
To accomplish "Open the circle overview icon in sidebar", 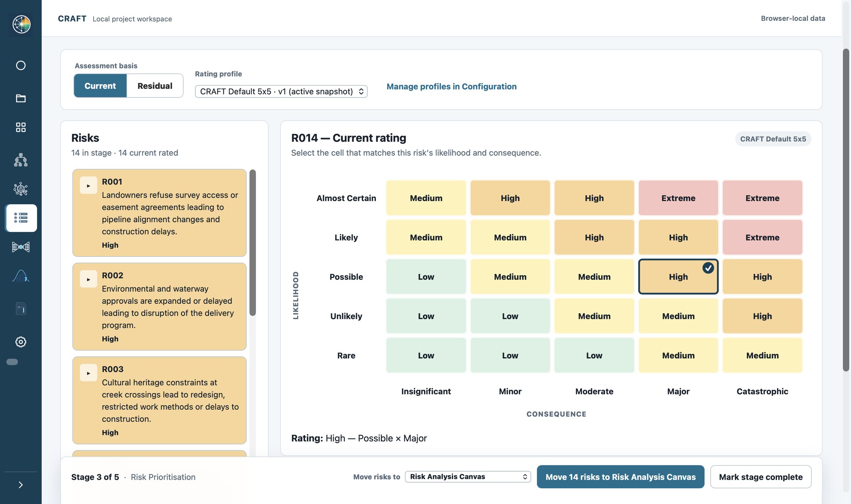I will [21, 65].
